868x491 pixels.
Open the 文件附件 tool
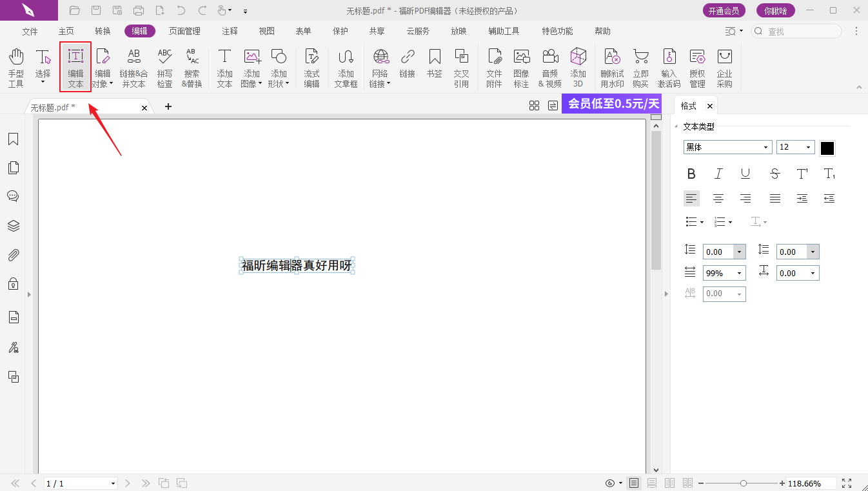[x=494, y=68]
